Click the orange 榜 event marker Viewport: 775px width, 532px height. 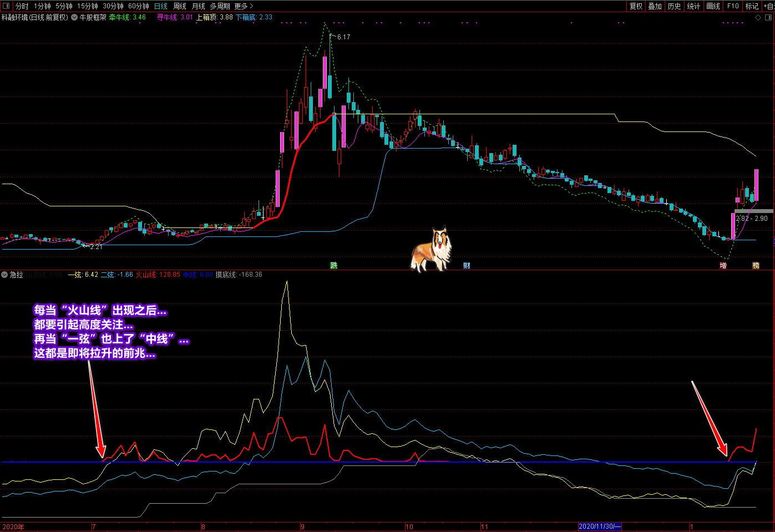click(x=756, y=265)
